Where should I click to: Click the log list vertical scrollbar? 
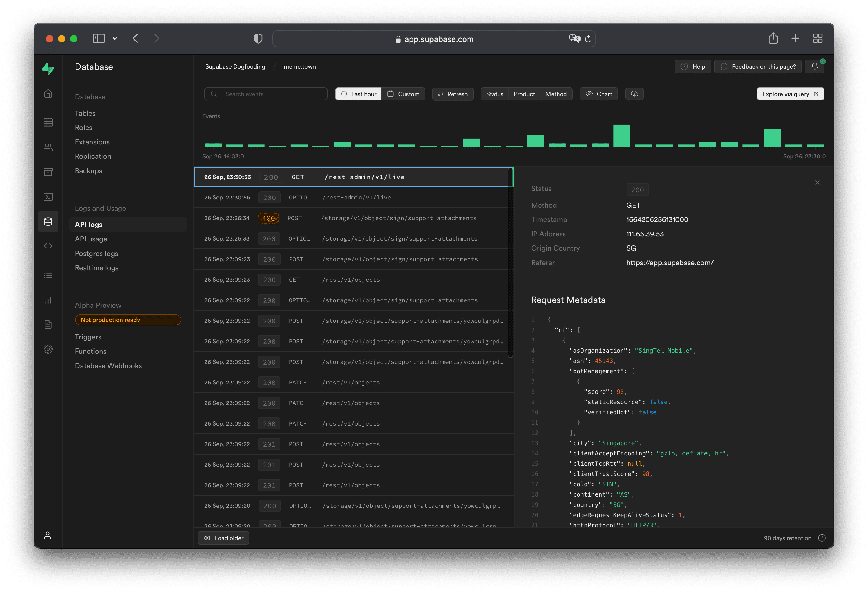click(x=510, y=263)
